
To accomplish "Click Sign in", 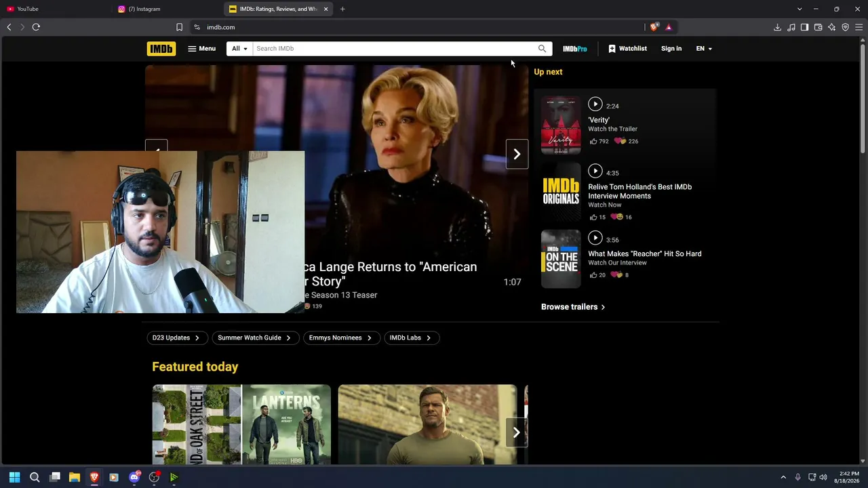I will click(671, 49).
